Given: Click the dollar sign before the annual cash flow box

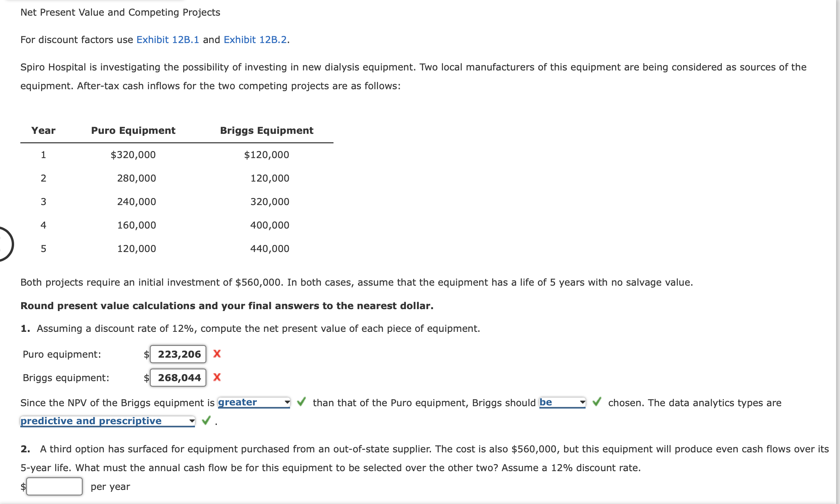Looking at the screenshot, I should point(23,486).
